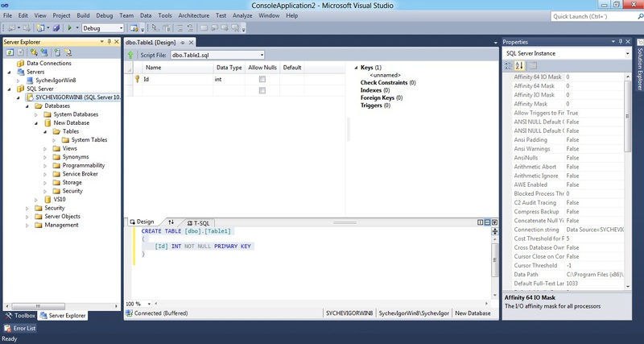The width and height of the screenshot is (644, 344).
Task: Click the int data type cell
Action: pyautogui.click(x=229, y=79)
